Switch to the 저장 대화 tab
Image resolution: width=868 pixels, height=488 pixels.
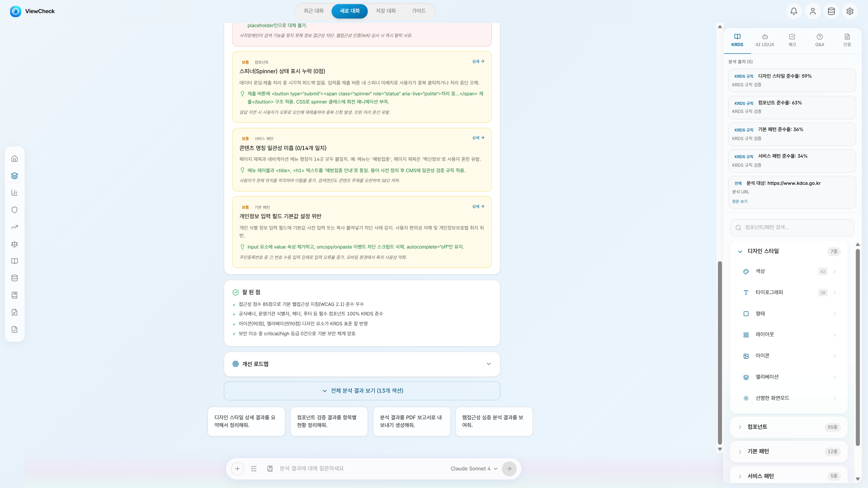coord(386,11)
